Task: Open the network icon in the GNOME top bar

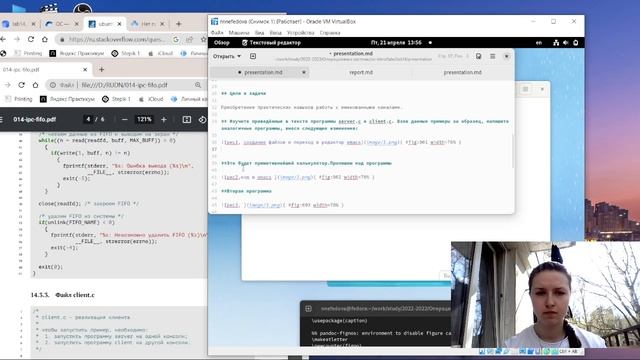Action: (x=556, y=42)
